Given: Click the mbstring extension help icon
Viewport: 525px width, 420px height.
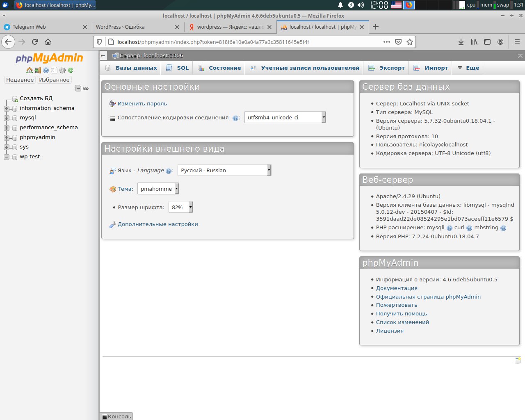Looking at the screenshot, I should click(503, 228).
